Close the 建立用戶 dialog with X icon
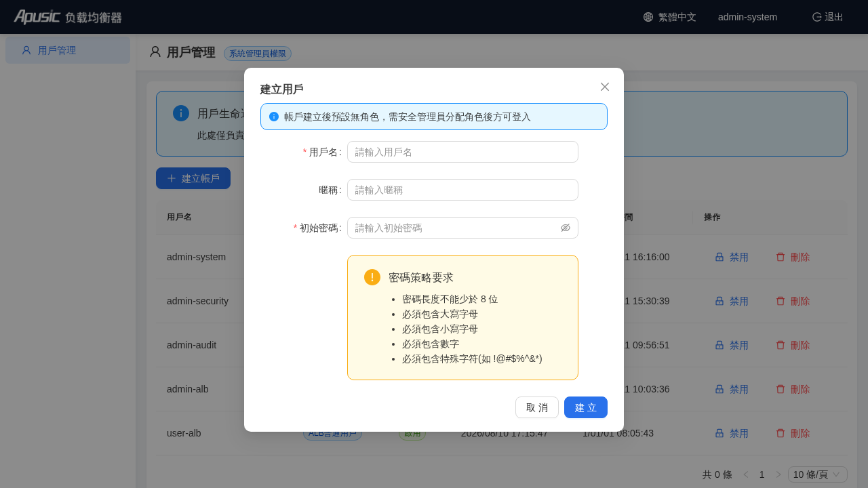 click(x=605, y=87)
